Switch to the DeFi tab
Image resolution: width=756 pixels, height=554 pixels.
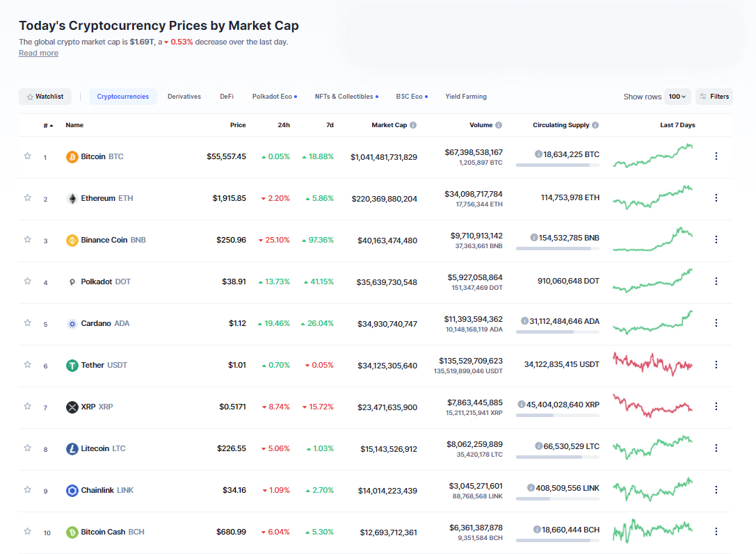pos(227,97)
